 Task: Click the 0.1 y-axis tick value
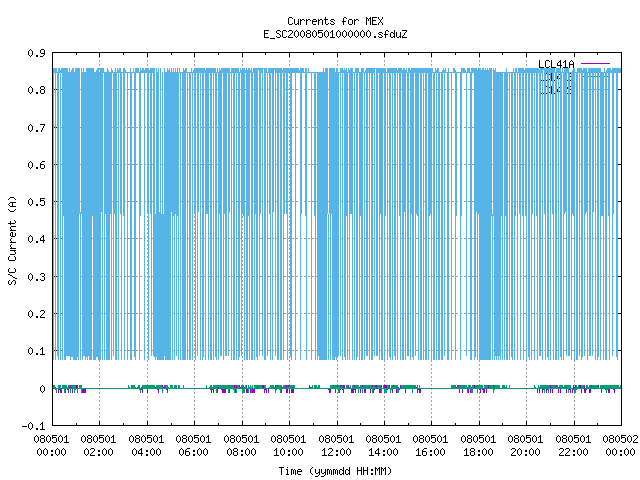tap(36, 351)
